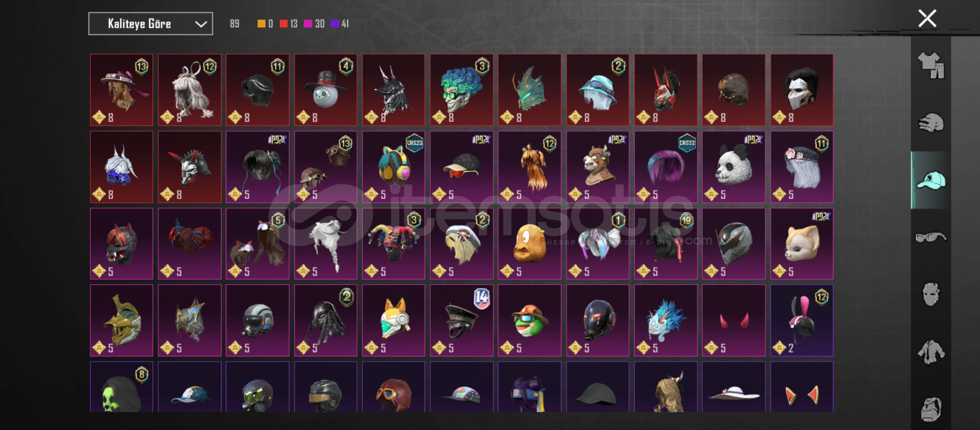Choose the red devil horns item

tap(733, 321)
